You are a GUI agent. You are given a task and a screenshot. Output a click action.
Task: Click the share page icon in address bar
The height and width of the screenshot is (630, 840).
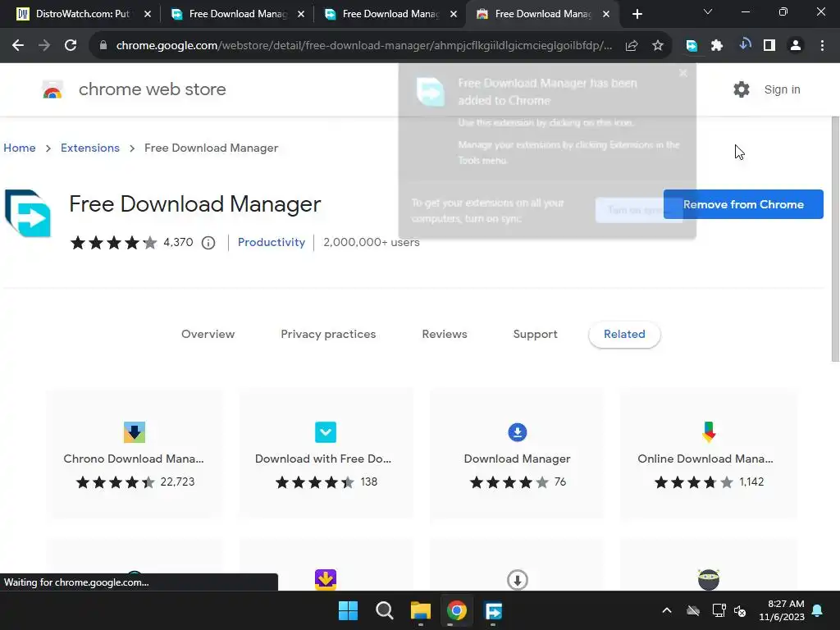[x=632, y=46]
